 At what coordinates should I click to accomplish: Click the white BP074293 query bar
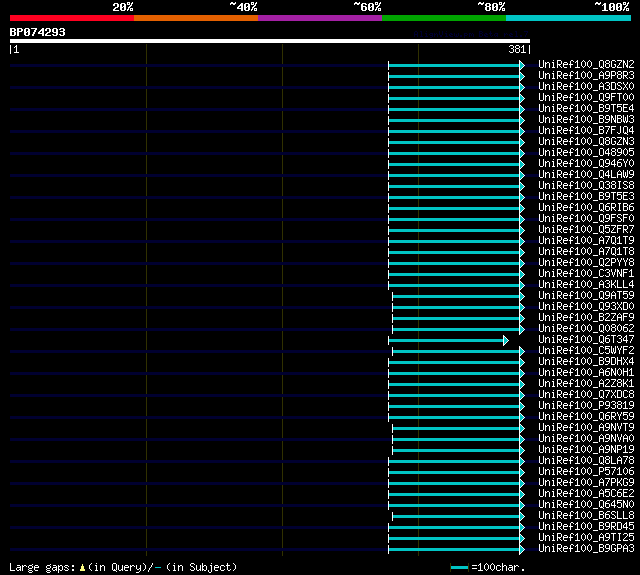[x=270, y=41]
